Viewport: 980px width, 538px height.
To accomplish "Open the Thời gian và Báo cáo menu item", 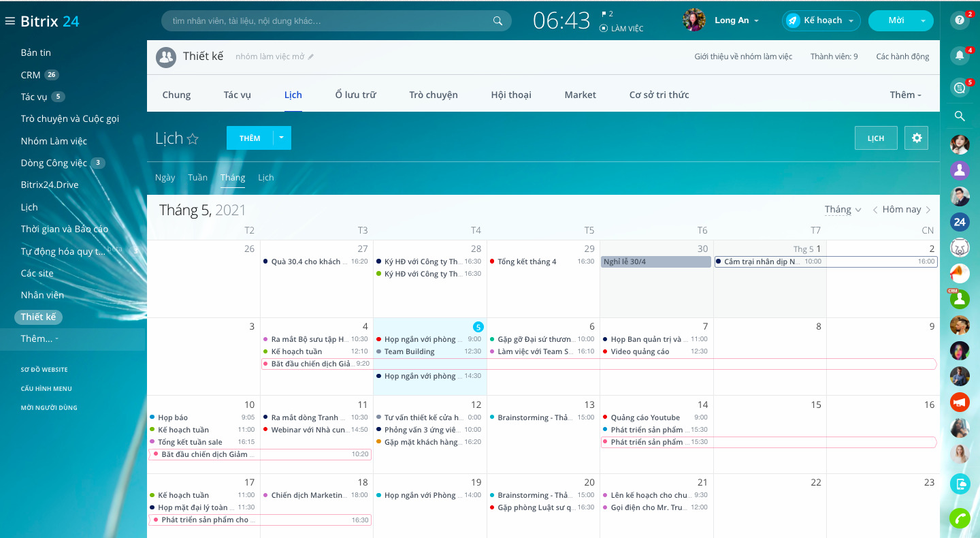I will 64,229.
